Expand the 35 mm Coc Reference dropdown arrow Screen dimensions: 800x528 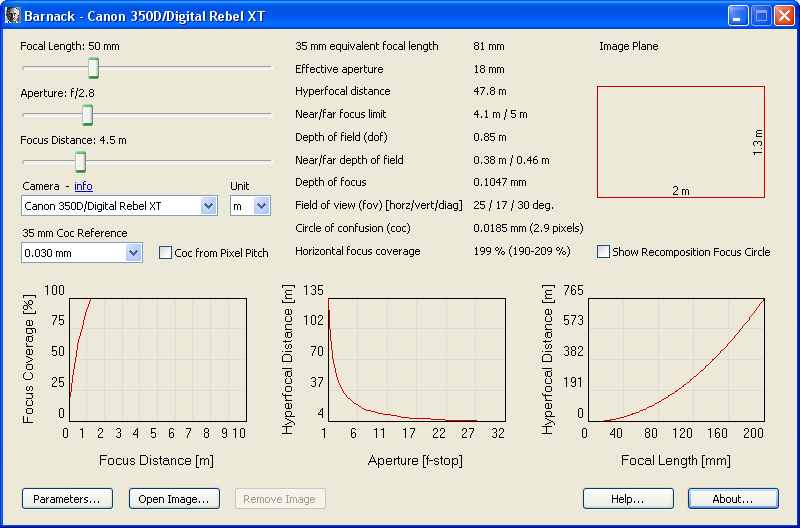click(x=133, y=253)
